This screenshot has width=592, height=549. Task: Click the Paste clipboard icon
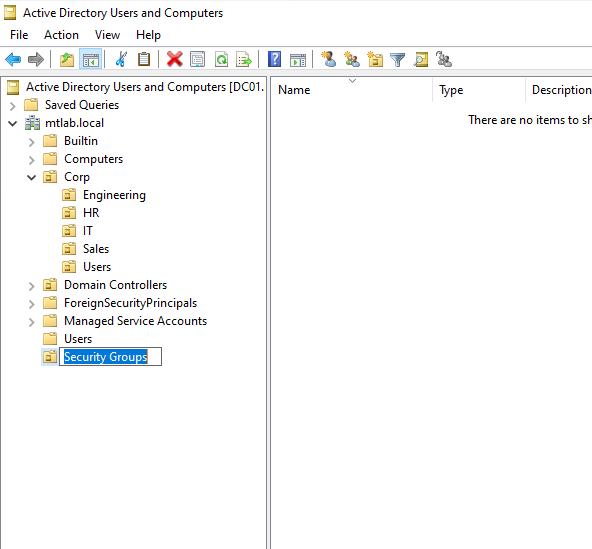[144, 59]
